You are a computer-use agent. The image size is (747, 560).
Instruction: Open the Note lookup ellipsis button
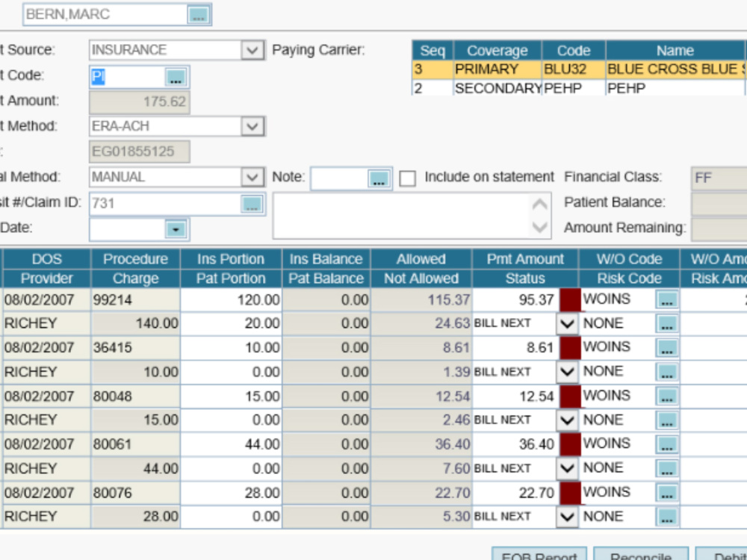coord(379,178)
